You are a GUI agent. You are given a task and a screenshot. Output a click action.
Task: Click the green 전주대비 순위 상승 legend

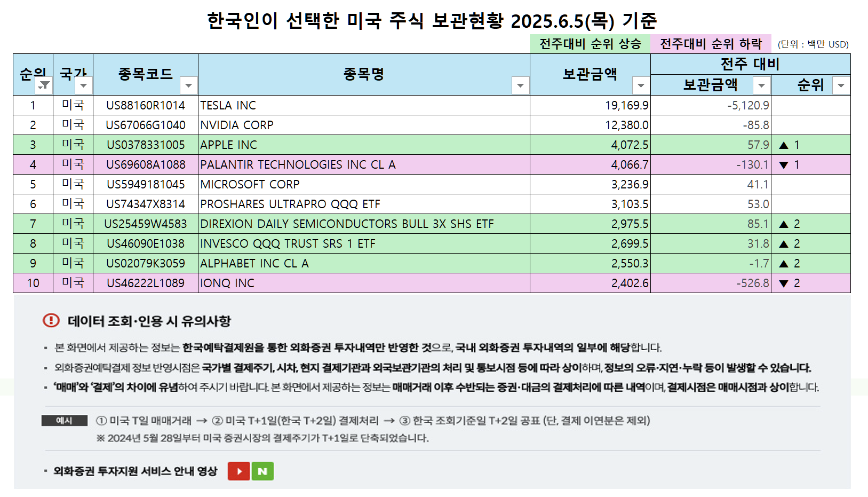point(590,44)
